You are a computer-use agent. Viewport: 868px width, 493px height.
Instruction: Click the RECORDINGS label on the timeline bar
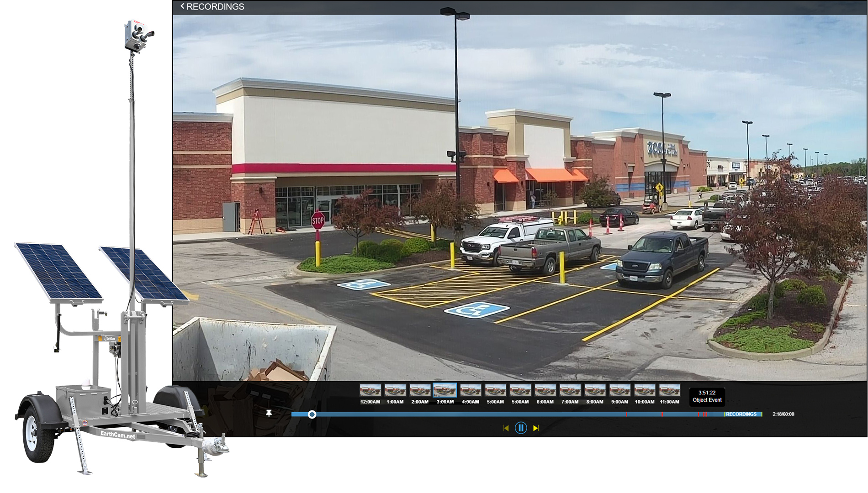click(741, 414)
